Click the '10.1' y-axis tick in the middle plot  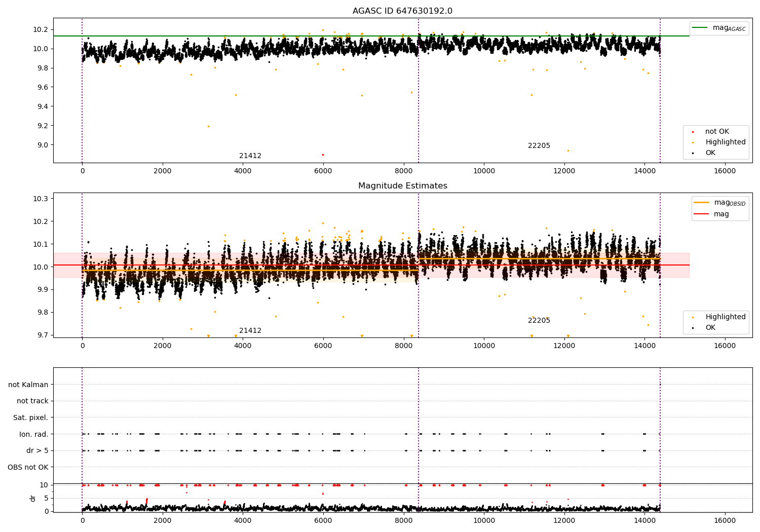41,244
